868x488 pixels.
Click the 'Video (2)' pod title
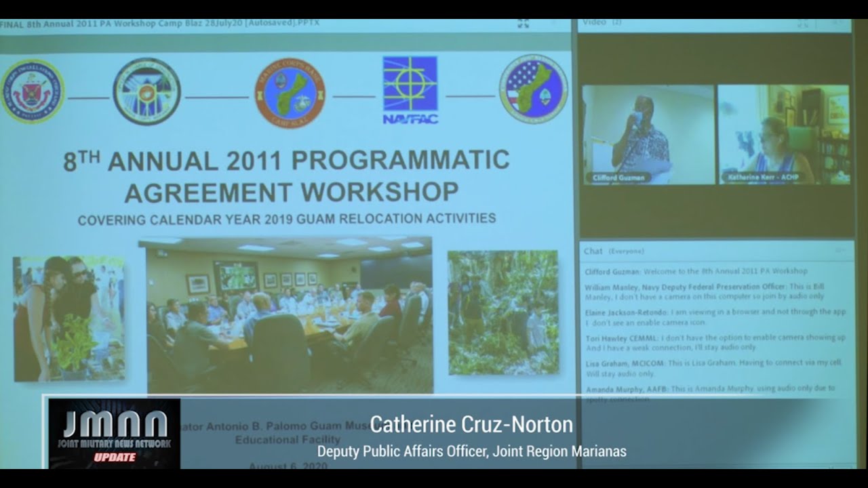(602, 22)
